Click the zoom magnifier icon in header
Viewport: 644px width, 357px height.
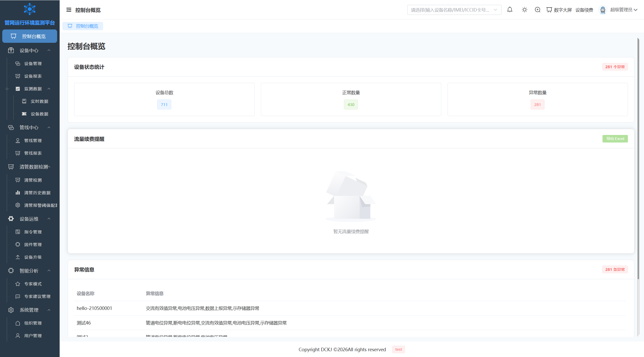point(538,10)
